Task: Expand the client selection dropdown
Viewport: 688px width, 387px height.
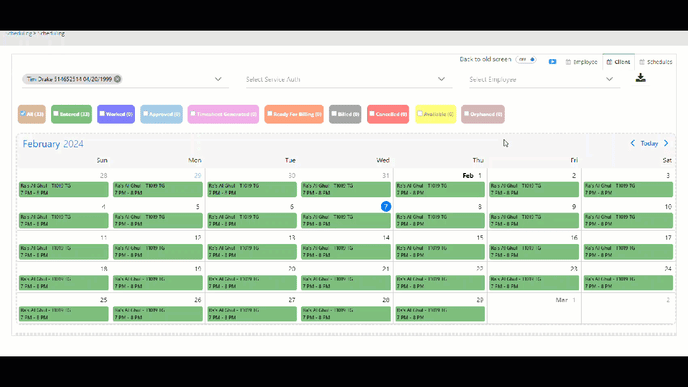Action: 218,79
